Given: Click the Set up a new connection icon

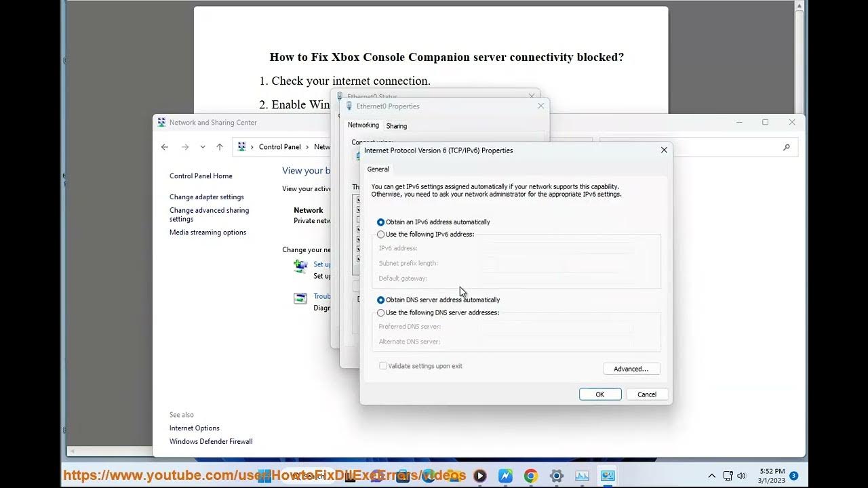Looking at the screenshot, I should click(x=300, y=266).
